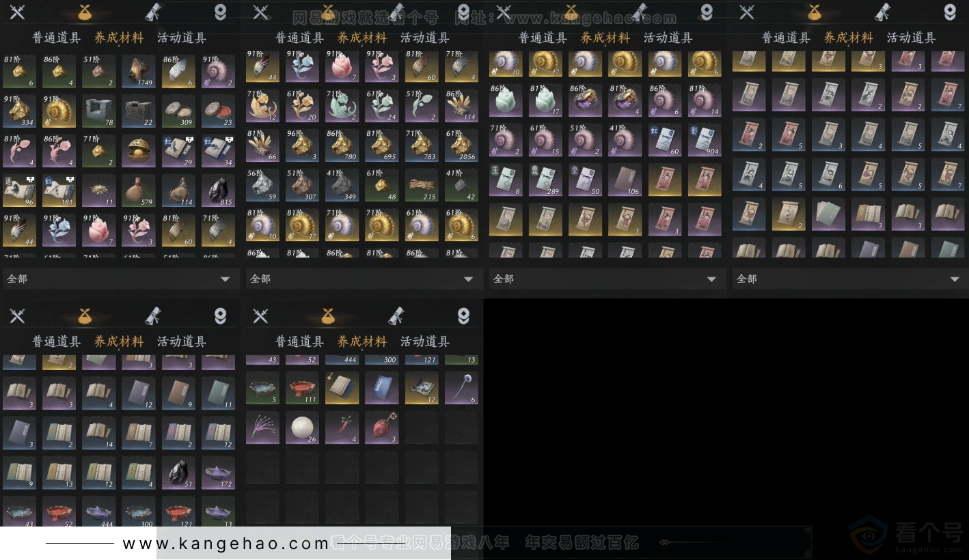Click crossed swords icon above the white pearl panel
Image resolution: width=969 pixels, height=560 pixels.
(x=260, y=316)
